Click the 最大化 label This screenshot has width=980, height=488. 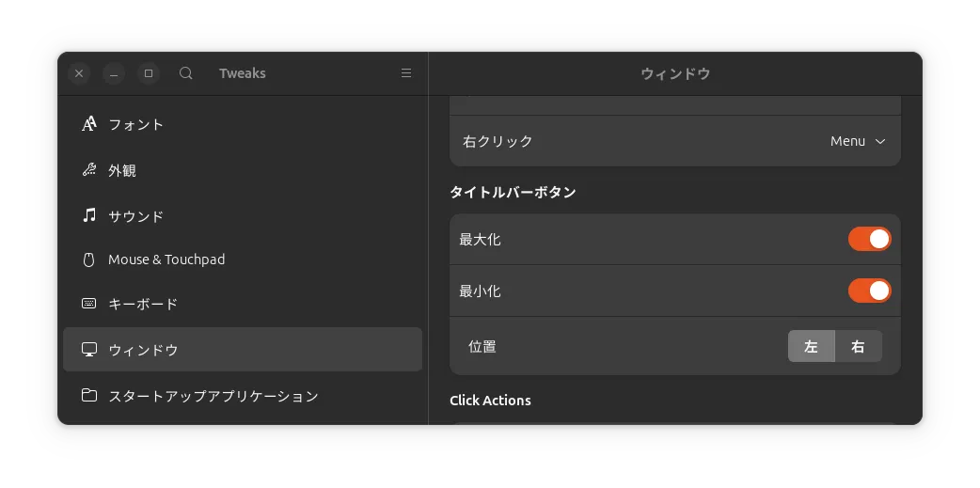point(480,240)
